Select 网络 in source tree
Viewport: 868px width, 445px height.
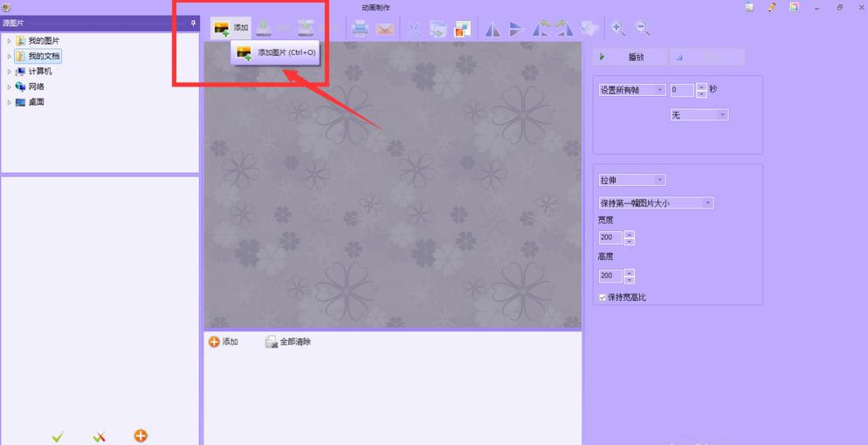point(30,86)
